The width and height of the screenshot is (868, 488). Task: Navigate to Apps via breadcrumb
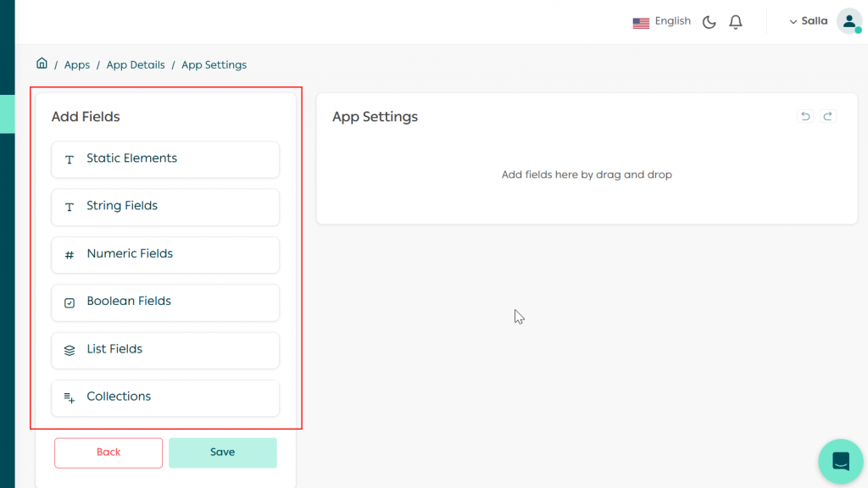coord(76,64)
